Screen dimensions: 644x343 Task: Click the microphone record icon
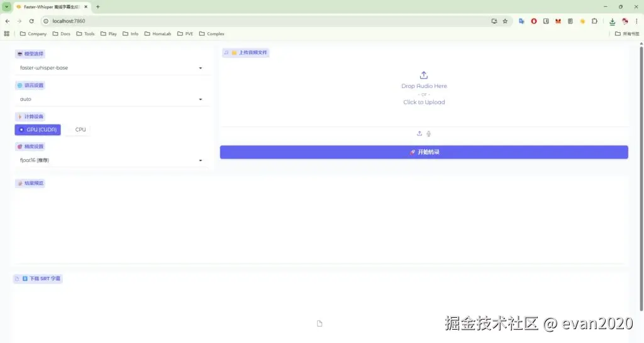(x=428, y=133)
